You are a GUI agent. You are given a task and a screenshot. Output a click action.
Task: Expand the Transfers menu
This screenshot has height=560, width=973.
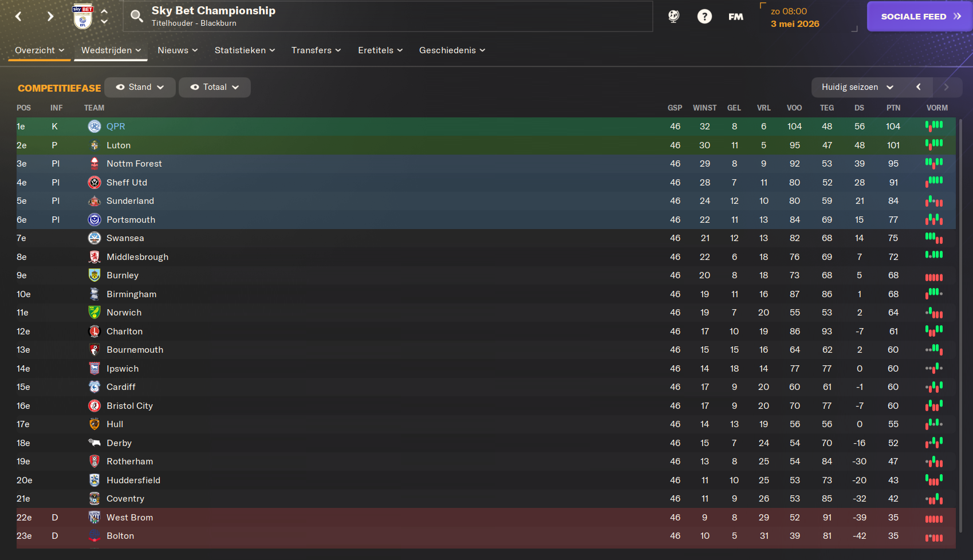[x=316, y=50]
